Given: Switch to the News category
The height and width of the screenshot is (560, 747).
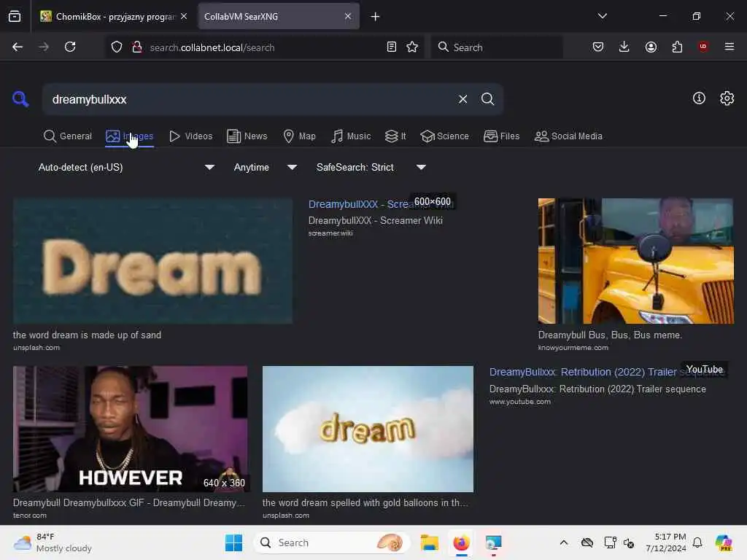Looking at the screenshot, I should tap(247, 136).
